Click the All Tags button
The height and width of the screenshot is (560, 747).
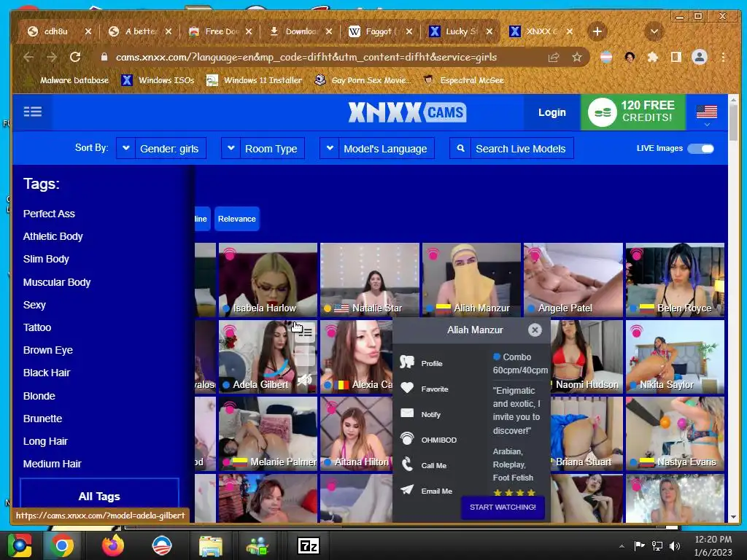coord(99,495)
